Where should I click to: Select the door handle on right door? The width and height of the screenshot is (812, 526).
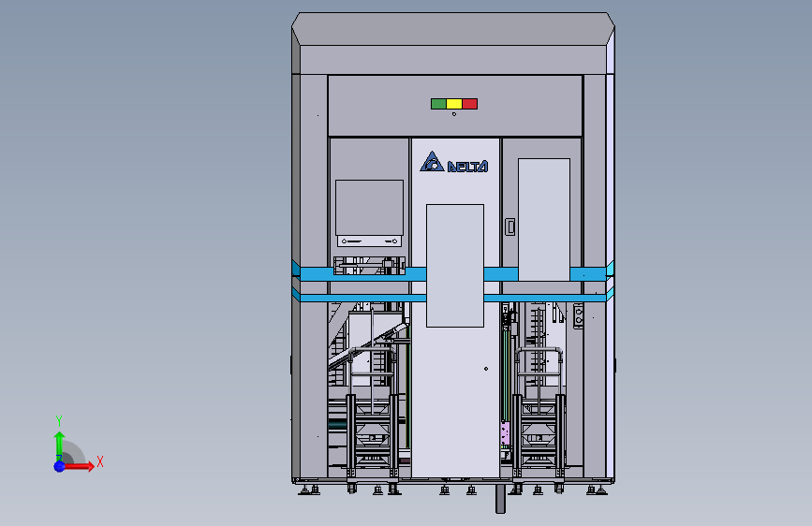(x=510, y=226)
